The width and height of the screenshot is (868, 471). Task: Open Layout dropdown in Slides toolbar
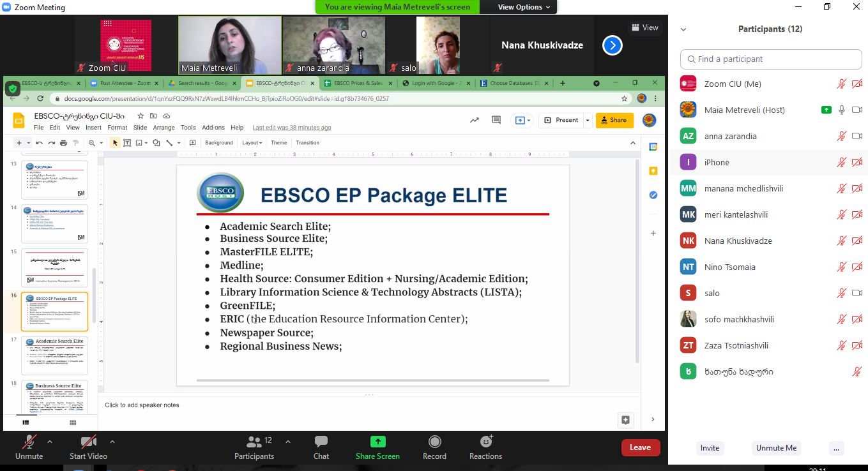point(252,143)
